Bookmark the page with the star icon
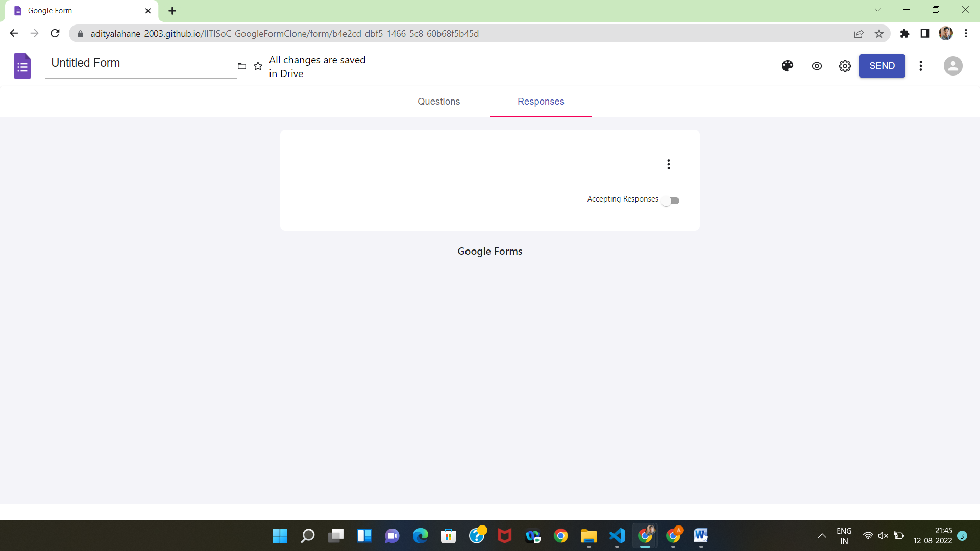980x551 pixels. [x=879, y=33]
